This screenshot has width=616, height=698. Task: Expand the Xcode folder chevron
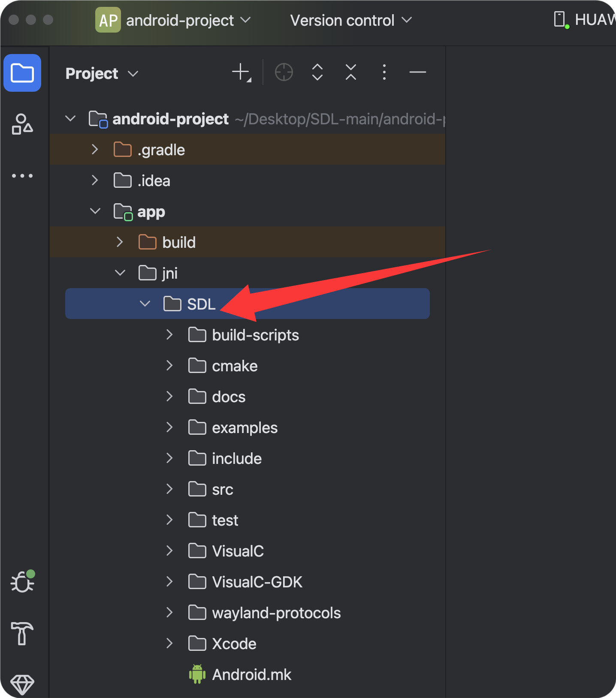170,644
